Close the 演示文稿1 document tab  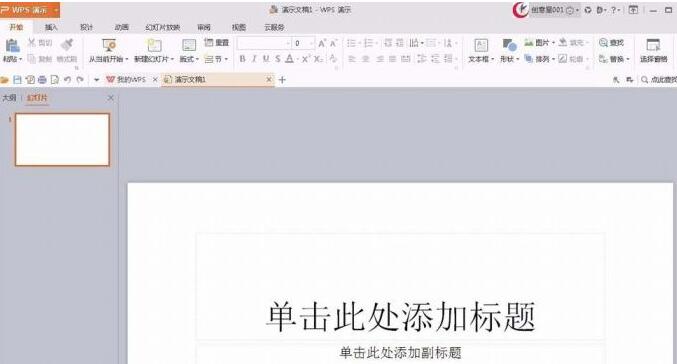click(269, 79)
